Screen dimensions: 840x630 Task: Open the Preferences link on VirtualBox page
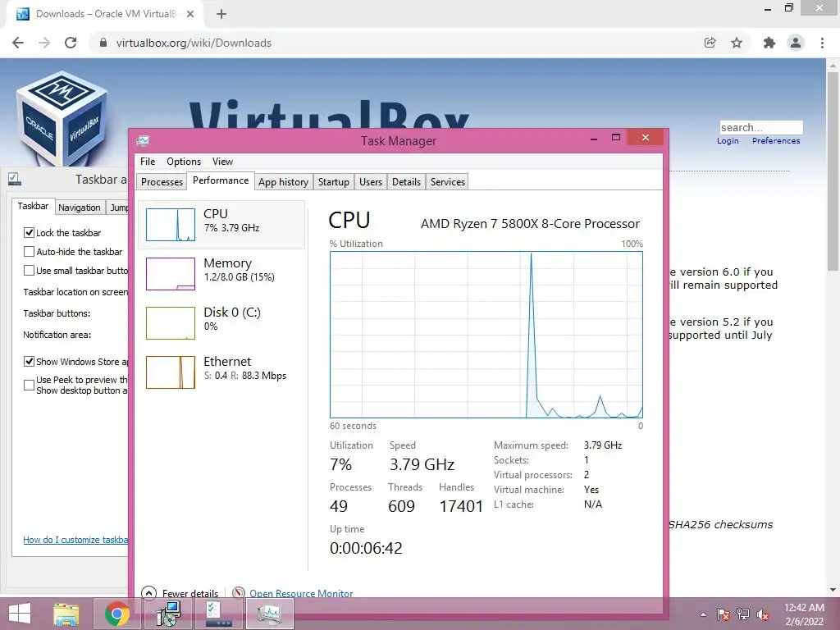point(776,140)
